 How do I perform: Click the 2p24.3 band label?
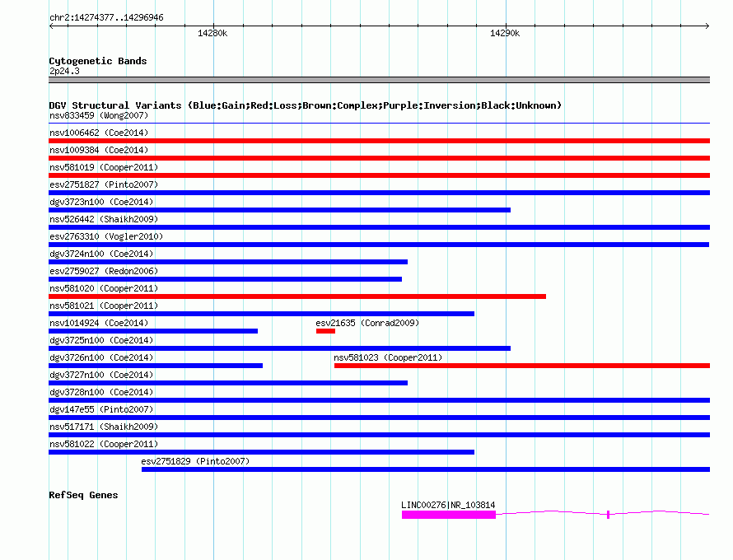(x=64, y=71)
